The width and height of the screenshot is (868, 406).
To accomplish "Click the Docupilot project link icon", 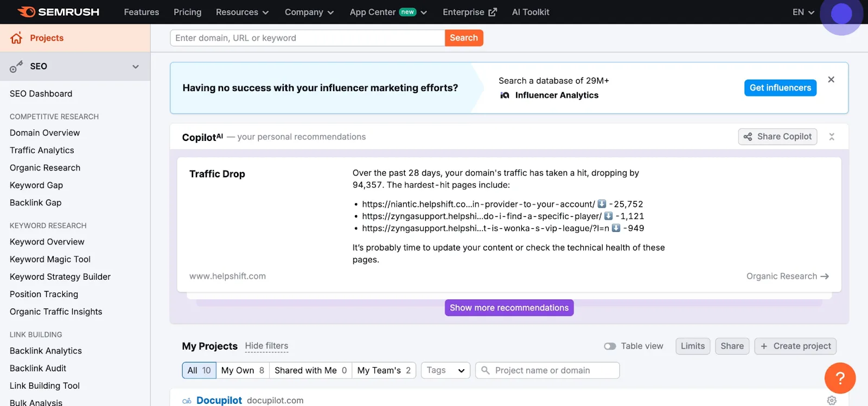I will (x=187, y=401).
